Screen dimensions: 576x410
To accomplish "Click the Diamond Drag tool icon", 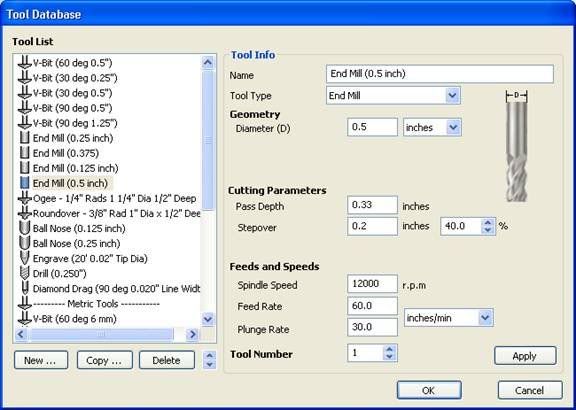I will (x=25, y=289).
